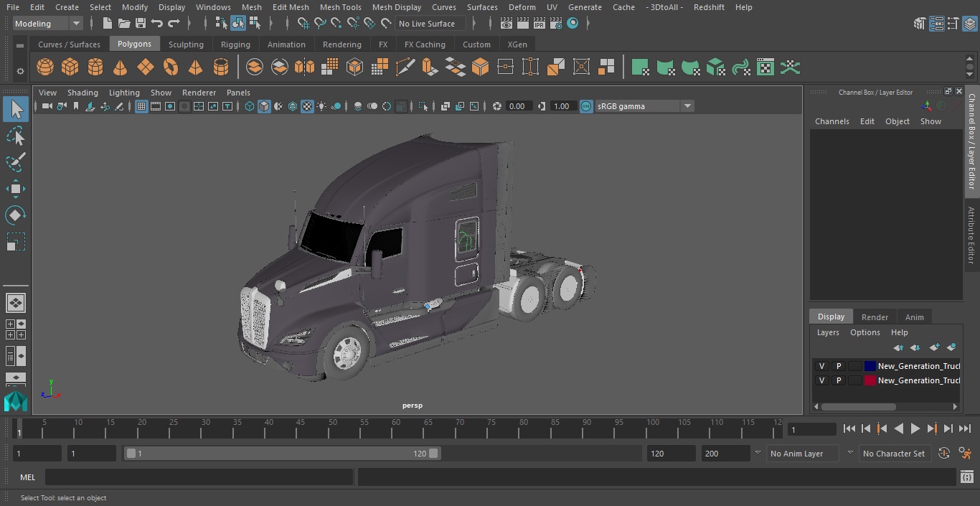980x506 pixels.
Task: Toggle visibility V of first truck layer
Action: pyautogui.click(x=821, y=366)
